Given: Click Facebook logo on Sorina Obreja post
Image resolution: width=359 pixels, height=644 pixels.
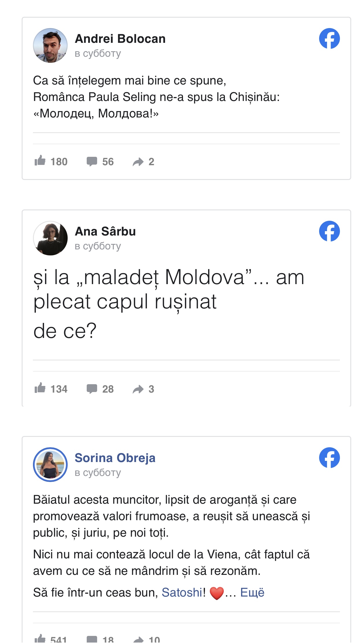Looking at the screenshot, I should click(329, 458).
